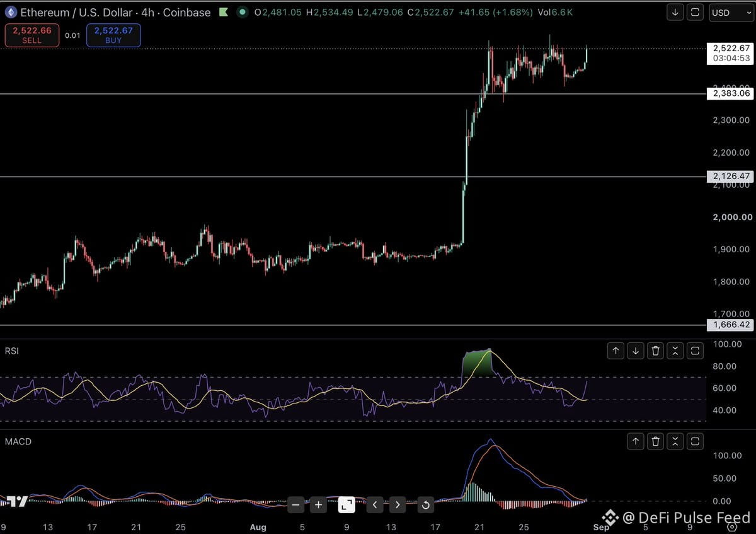
Task: Click the close value C2,522.67
Action: click(430, 12)
